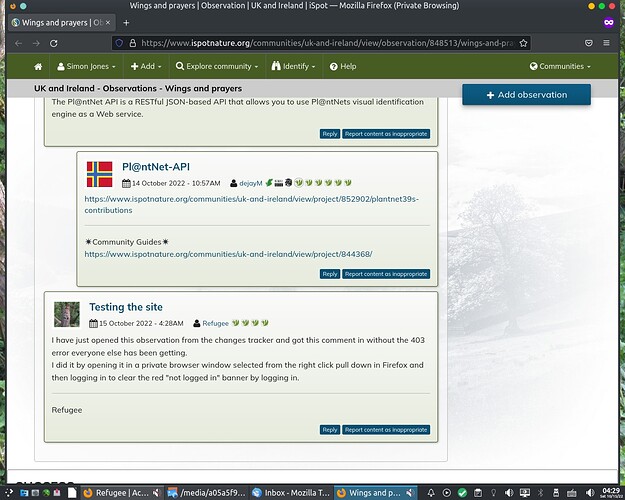Reply to the Pl@ntNet API description comment
This screenshot has width=625, height=500.
(330, 134)
